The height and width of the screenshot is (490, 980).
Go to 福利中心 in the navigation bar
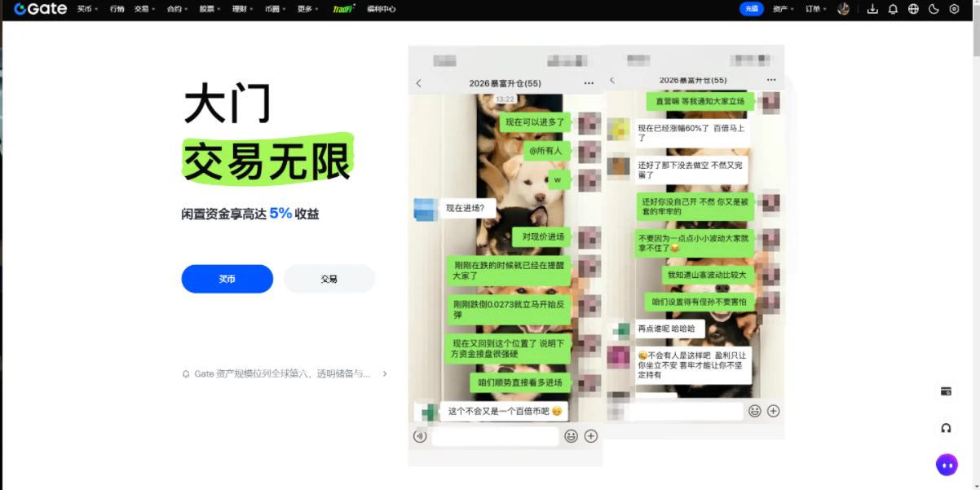[381, 9]
